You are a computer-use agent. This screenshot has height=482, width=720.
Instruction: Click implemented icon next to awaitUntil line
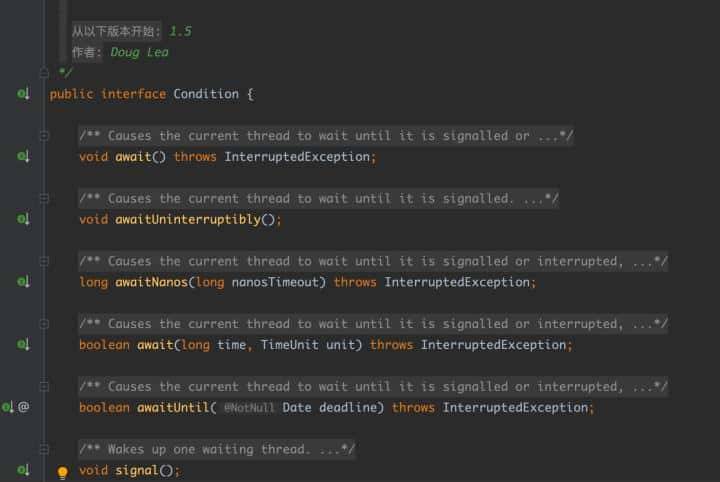coord(9,407)
